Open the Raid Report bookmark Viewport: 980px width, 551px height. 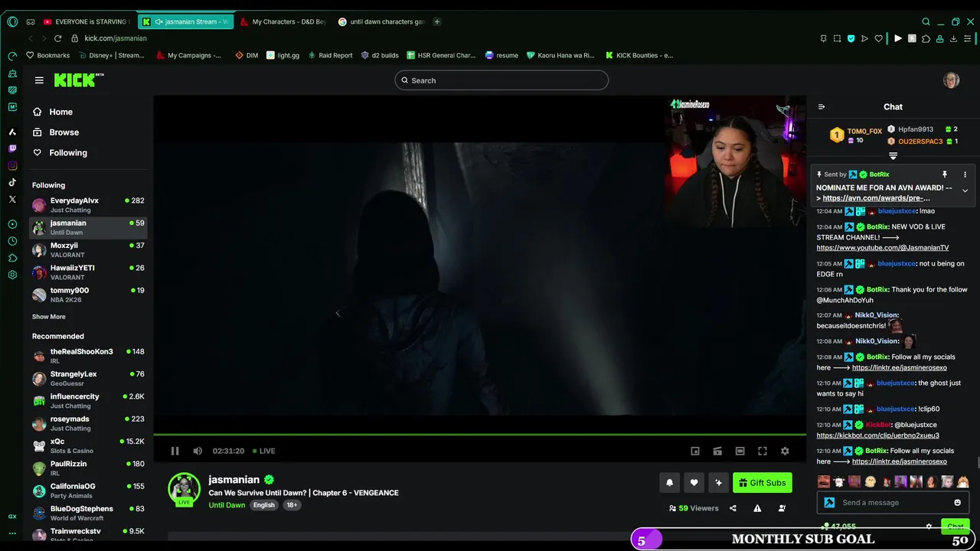pos(329,55)
